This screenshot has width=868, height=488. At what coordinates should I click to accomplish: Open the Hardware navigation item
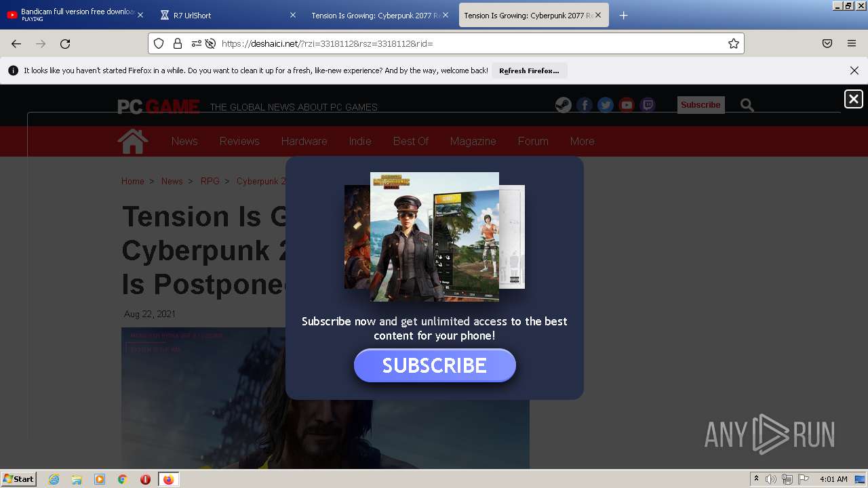point(304,141)
